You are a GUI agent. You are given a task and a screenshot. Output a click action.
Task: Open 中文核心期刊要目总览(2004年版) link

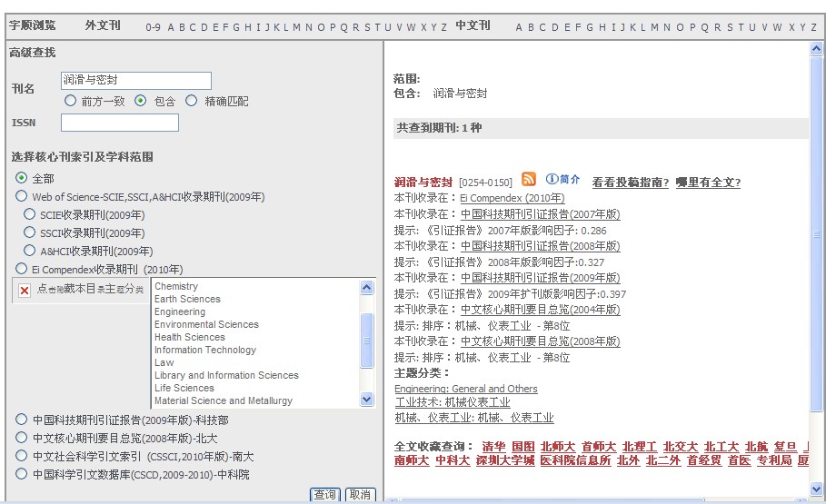540,309
